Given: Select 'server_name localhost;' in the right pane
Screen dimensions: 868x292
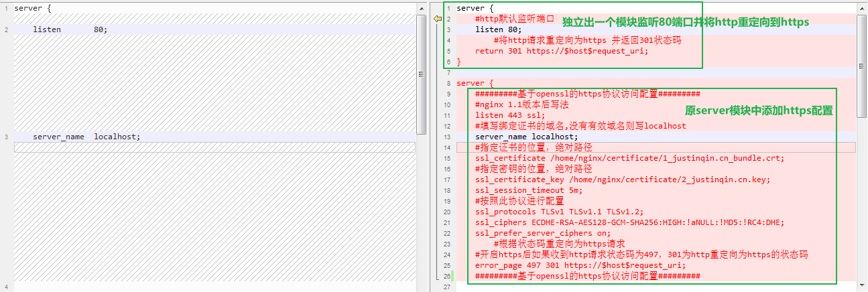Looking at the screenshot, I should click(526, 137).
